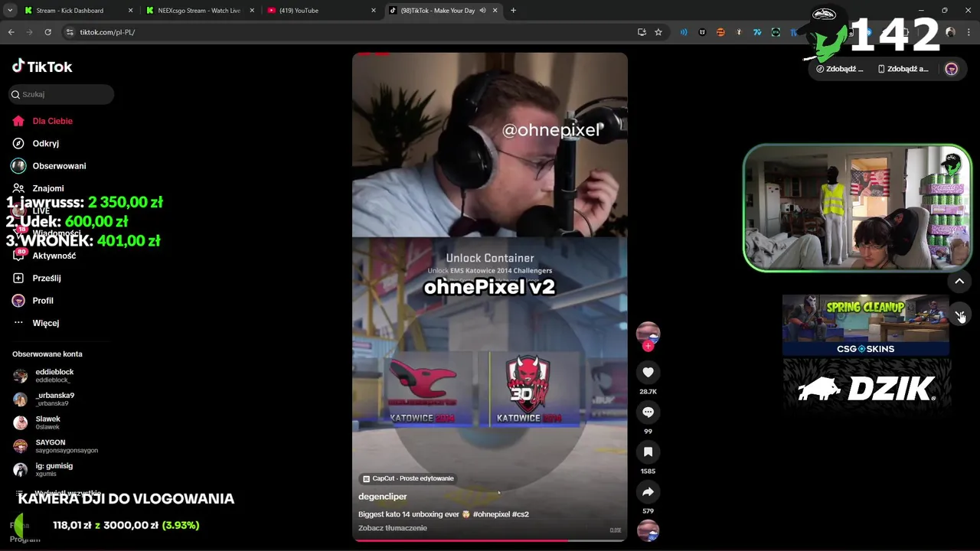This screenshot has height=551, width=980.
Task: Go to next video with down chevron
Action: pos(959,315)
